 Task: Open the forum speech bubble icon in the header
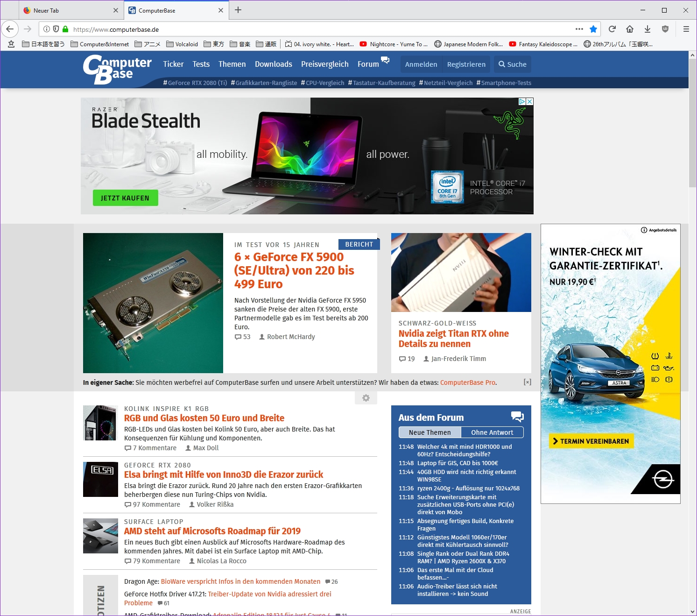click(385, 60)
